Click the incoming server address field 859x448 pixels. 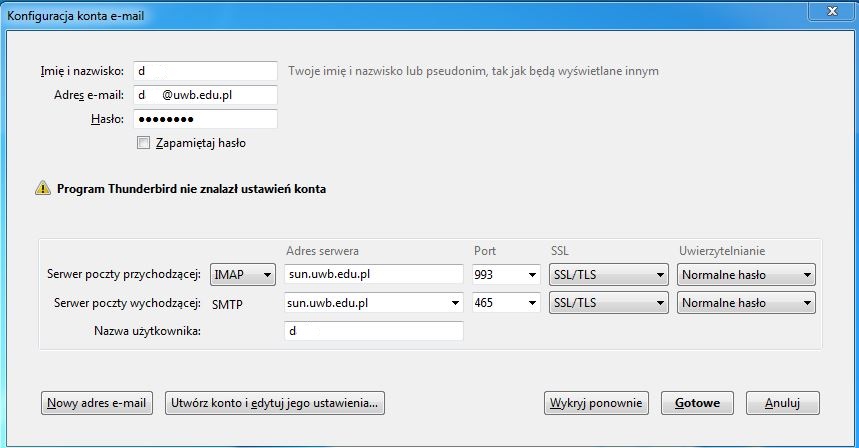click(x=374, y=274)
